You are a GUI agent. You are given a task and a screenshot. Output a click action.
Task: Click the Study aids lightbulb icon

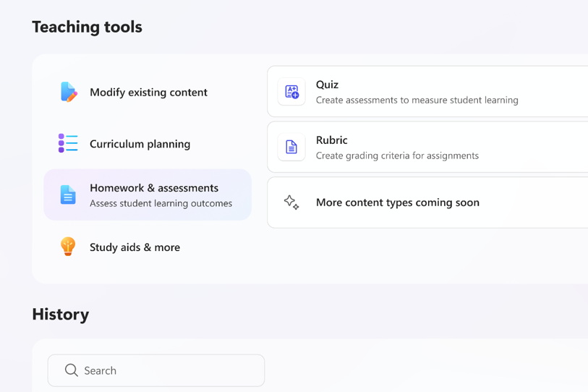pos(68,247)
